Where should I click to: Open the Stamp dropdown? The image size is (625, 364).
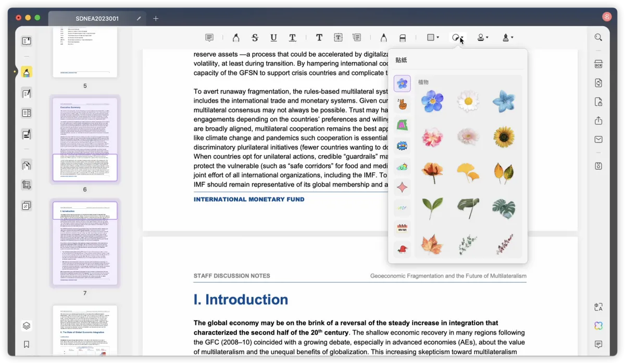click(x=483, y=37)
